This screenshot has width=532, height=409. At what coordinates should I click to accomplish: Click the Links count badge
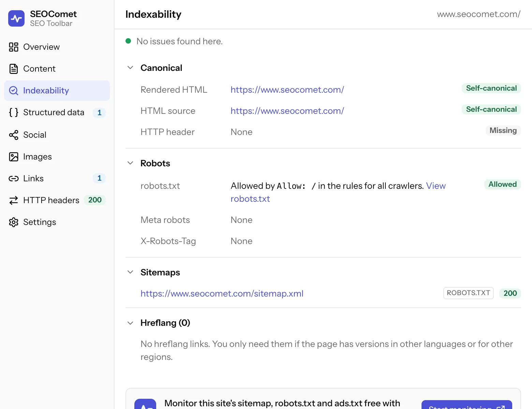point(99,178)
